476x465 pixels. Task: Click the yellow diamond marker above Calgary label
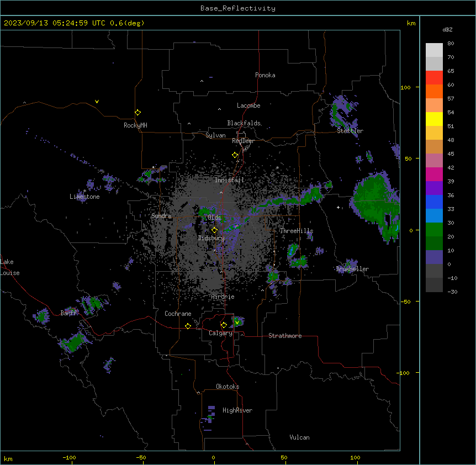[224, 325]
